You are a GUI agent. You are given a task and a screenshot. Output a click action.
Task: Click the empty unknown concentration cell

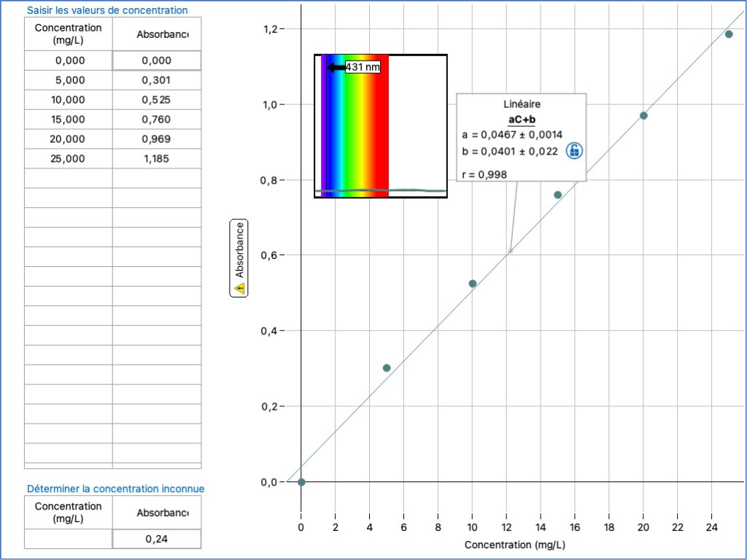(x=69, y=539)
